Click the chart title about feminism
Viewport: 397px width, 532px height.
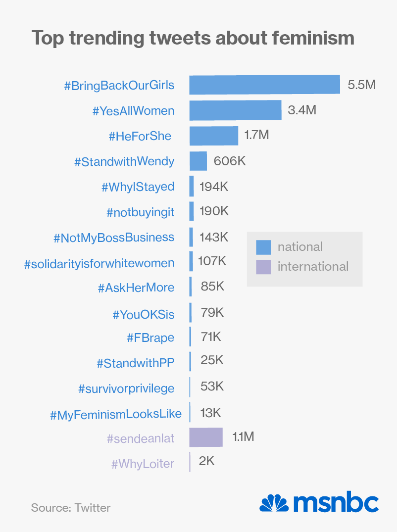tap(193, 38)
